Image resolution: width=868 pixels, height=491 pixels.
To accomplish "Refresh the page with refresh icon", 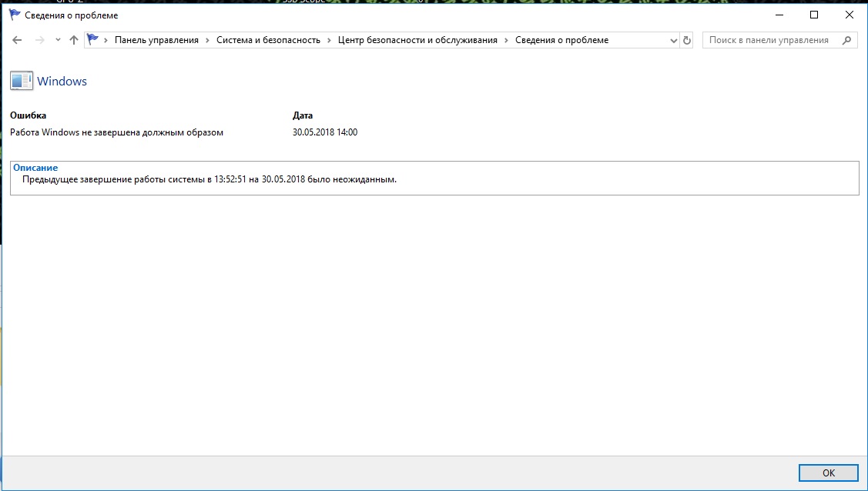I will 687,40.
